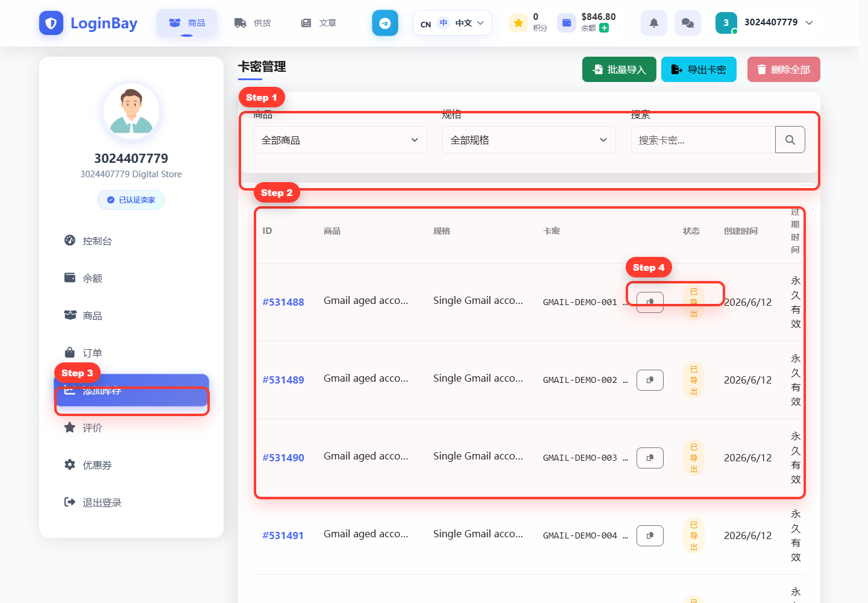Open the 控制台 dashboard sidebar item
This screenshot has width=868, height=603.
coord(131,241)
